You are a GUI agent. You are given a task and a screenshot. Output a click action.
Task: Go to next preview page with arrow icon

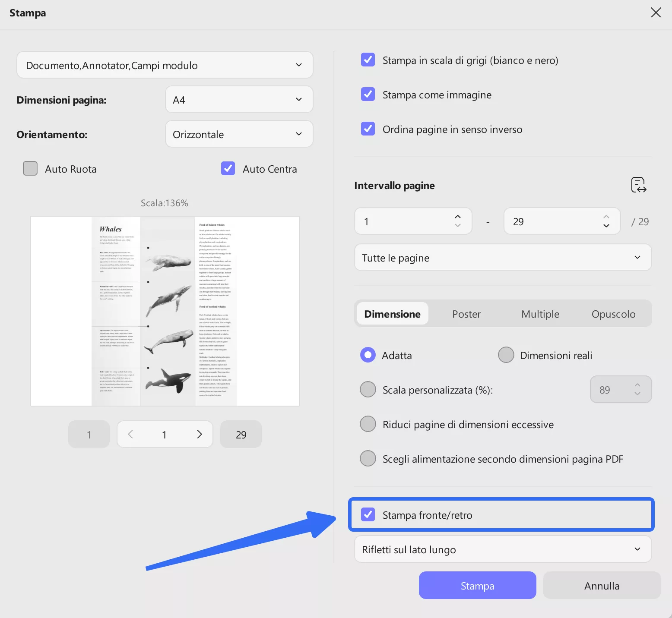(200, 434)
